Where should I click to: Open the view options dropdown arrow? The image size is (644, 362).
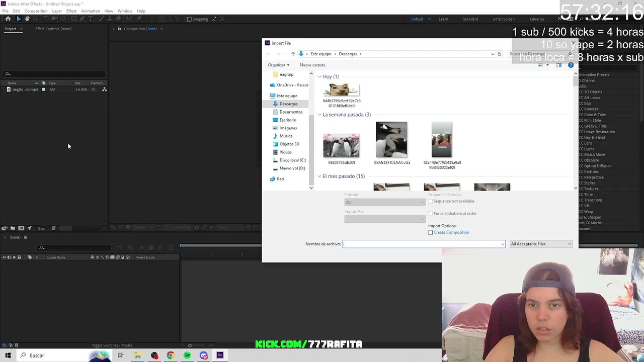coord(547,65)
